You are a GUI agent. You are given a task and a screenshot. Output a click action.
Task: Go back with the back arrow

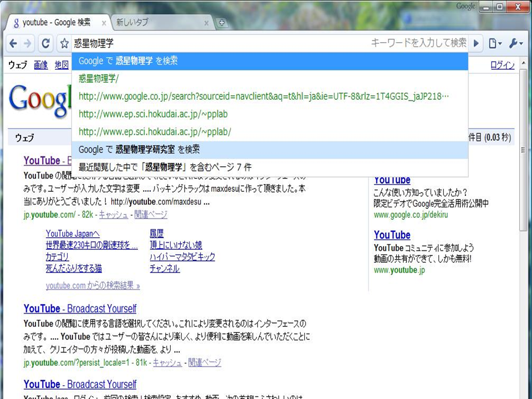13,43
